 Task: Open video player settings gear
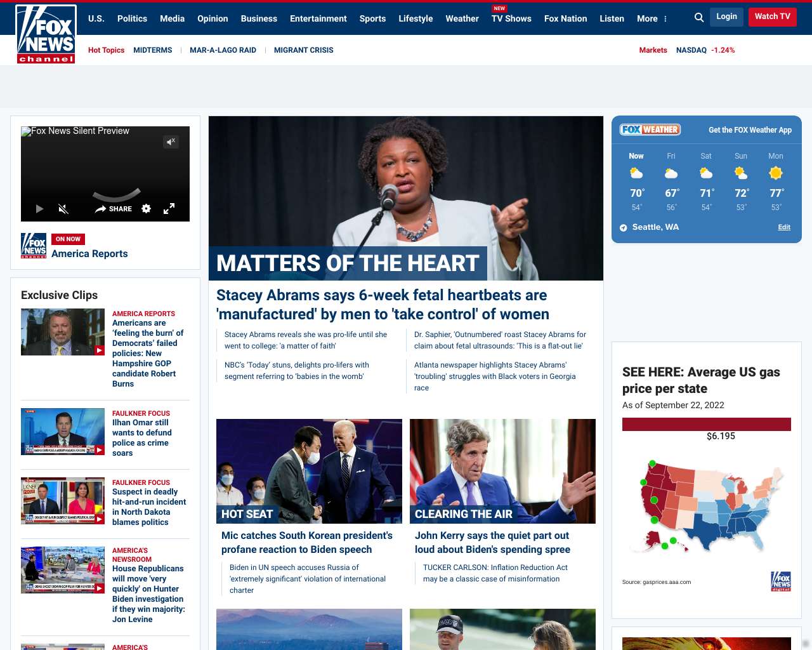[x=147, y=209]
